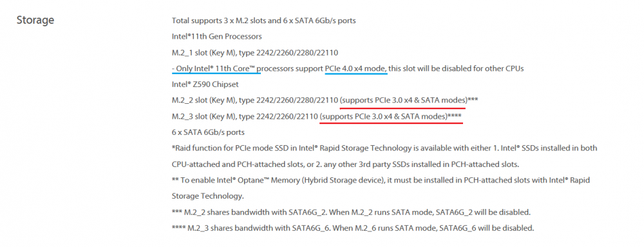Click the "**** M.2_3 shares bandwidth" footnote

(x=353, y=228)
